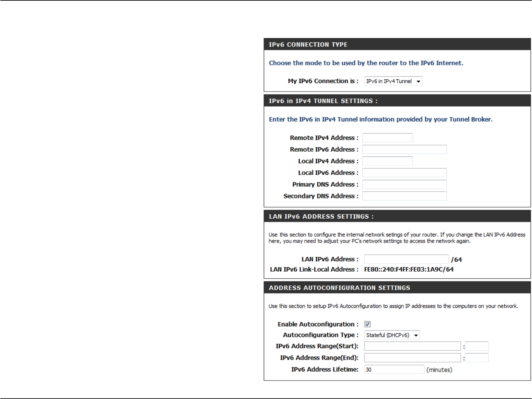Click the "(minutes)" label text

439,370
